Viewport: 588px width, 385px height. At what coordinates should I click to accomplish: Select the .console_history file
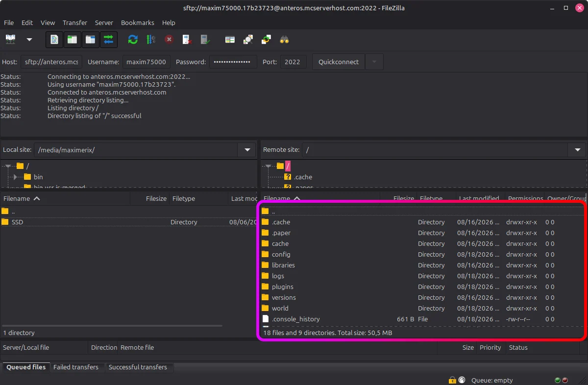click(x=423, y=319)
